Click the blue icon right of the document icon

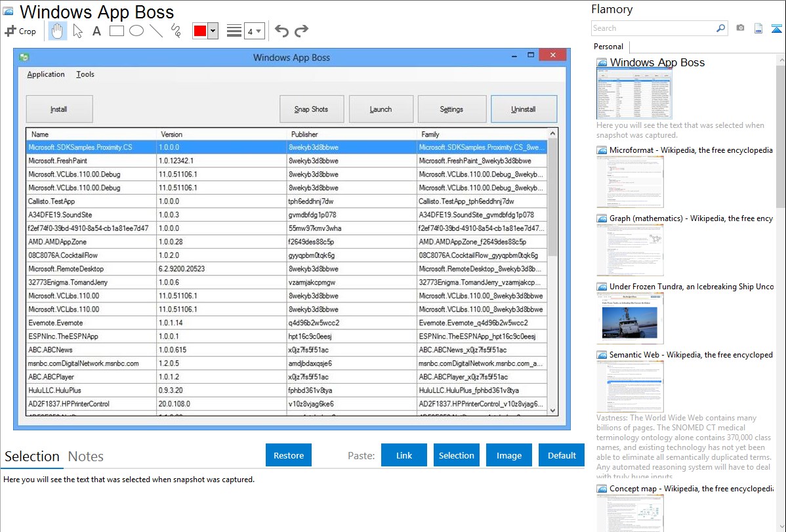(776, 28)
